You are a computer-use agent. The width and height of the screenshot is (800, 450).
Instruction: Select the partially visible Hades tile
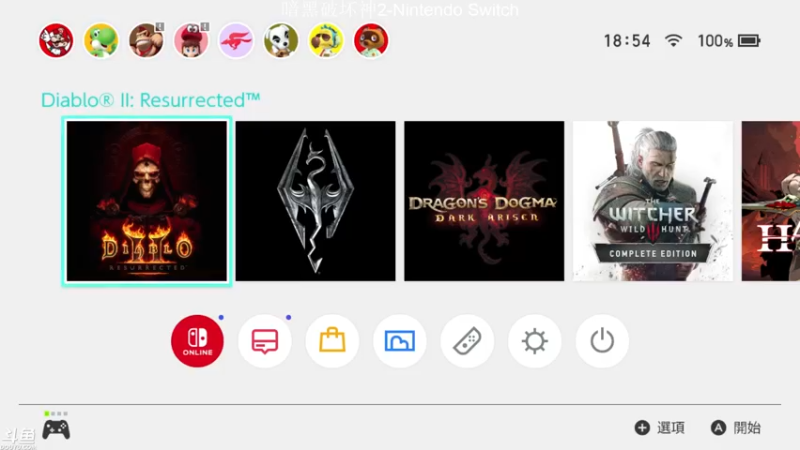point(771,201)
